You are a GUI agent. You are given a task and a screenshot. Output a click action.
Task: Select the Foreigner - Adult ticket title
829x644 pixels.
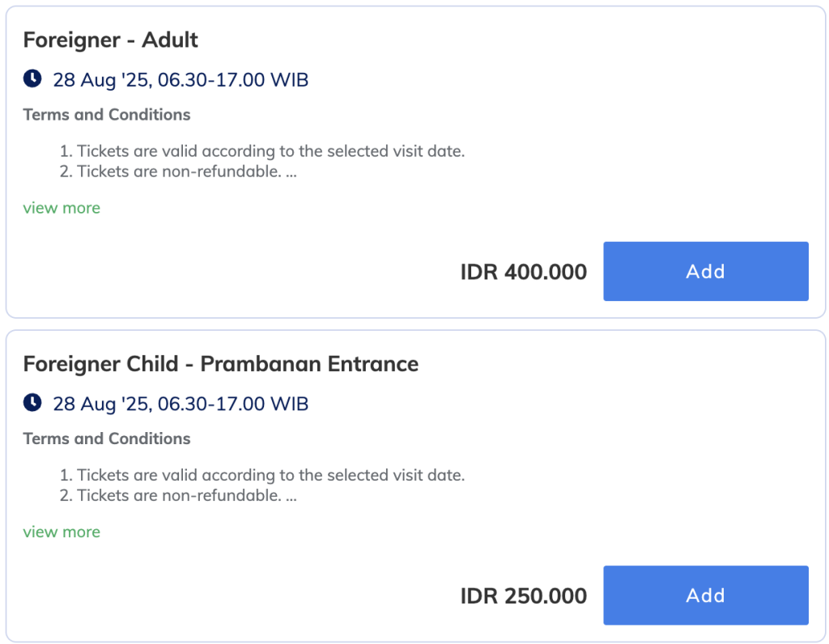[110, 40]
